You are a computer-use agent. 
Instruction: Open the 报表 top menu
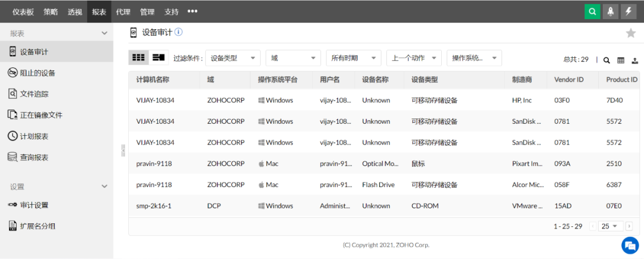tap(99, 12)
